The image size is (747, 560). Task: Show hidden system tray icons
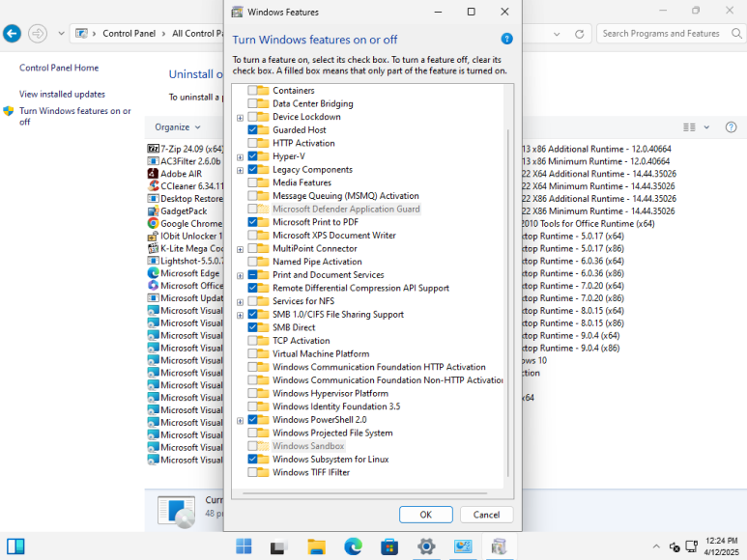coord(656,546)
